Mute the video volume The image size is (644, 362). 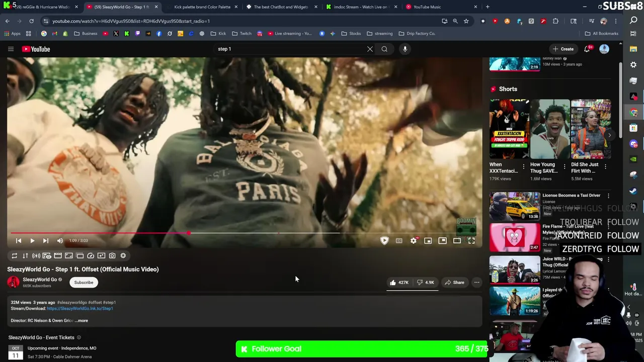click(60, 241)
